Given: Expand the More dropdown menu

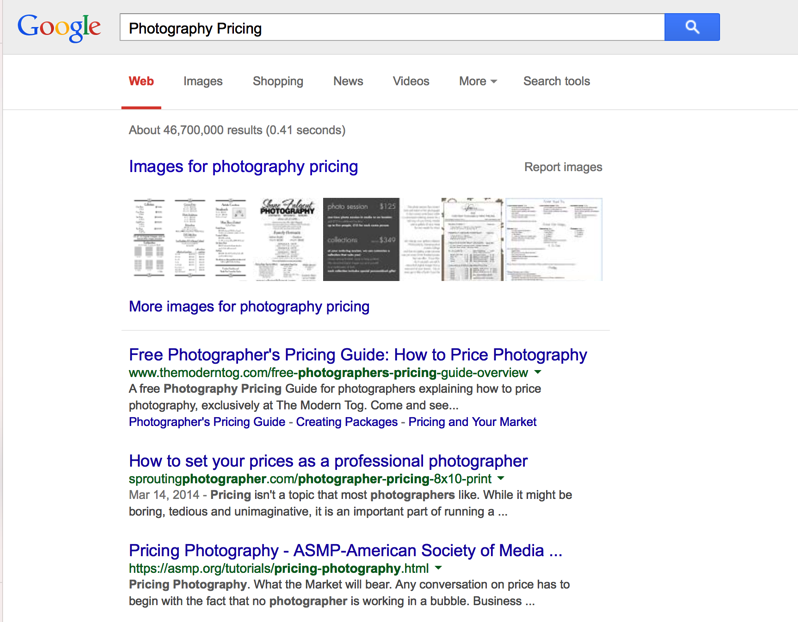Looking at the screenshot, I should pos(478,81).
